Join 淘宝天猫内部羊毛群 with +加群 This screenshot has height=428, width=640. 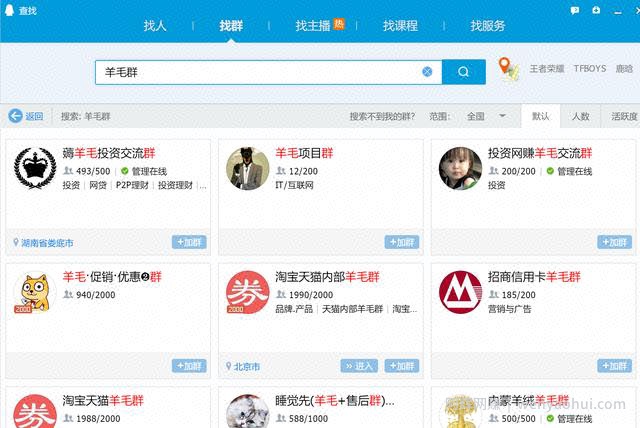[402, 366]
